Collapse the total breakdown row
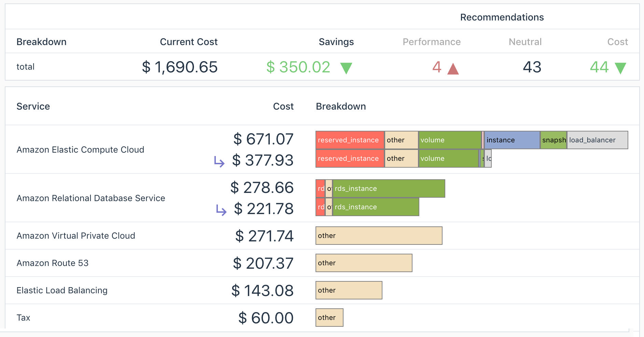Image resolution: width=644 pixels, height=337 pixels. click(x=25, y=67)
